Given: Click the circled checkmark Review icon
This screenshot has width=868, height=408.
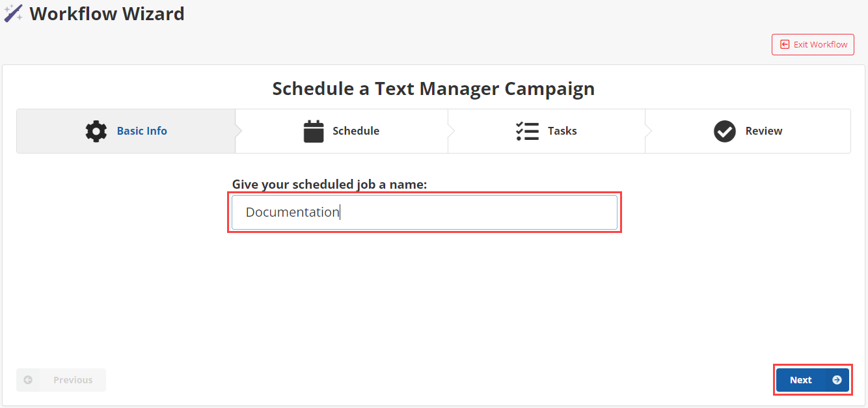Looking at the screenshot, I should [725, 131].
